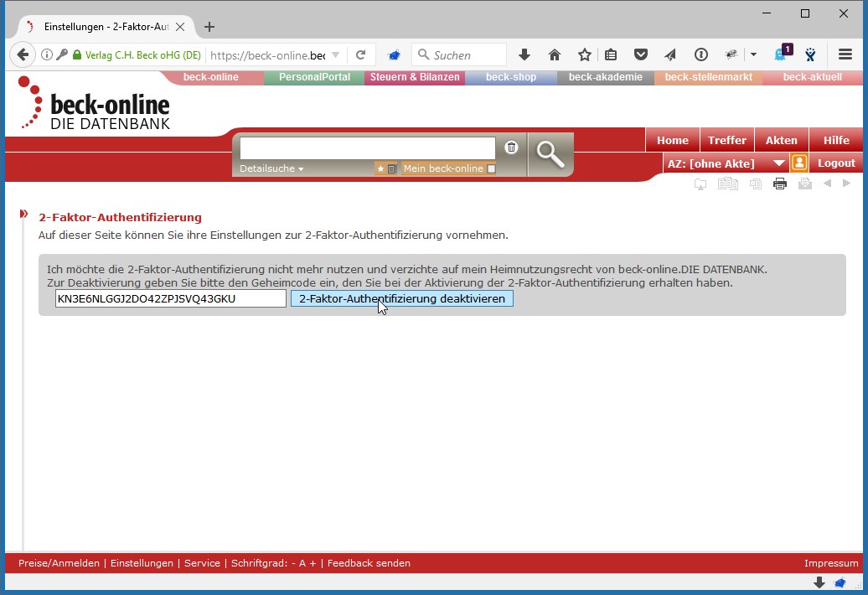This screenshot has height=595, width=868.
Task: Expand the toolbar extension dropdown arrow
Action: coord(753,54)
